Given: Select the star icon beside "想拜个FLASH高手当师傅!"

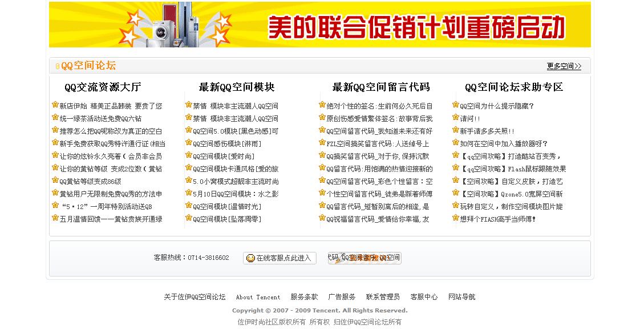Looking at the screenshot, I should [x=456, y=218].
